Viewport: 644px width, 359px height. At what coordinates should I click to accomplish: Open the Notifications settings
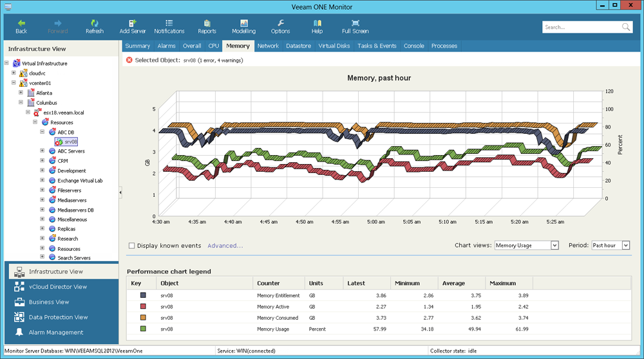(169, 26)
